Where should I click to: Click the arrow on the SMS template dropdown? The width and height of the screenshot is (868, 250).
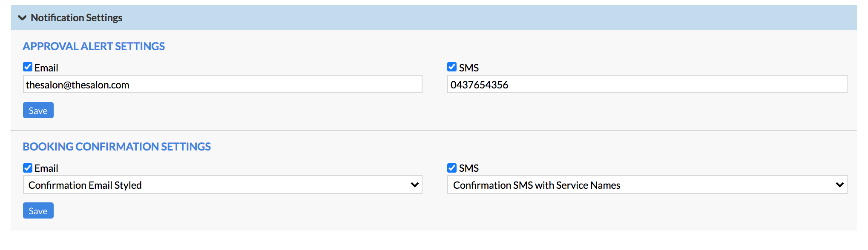coord(839,185)
